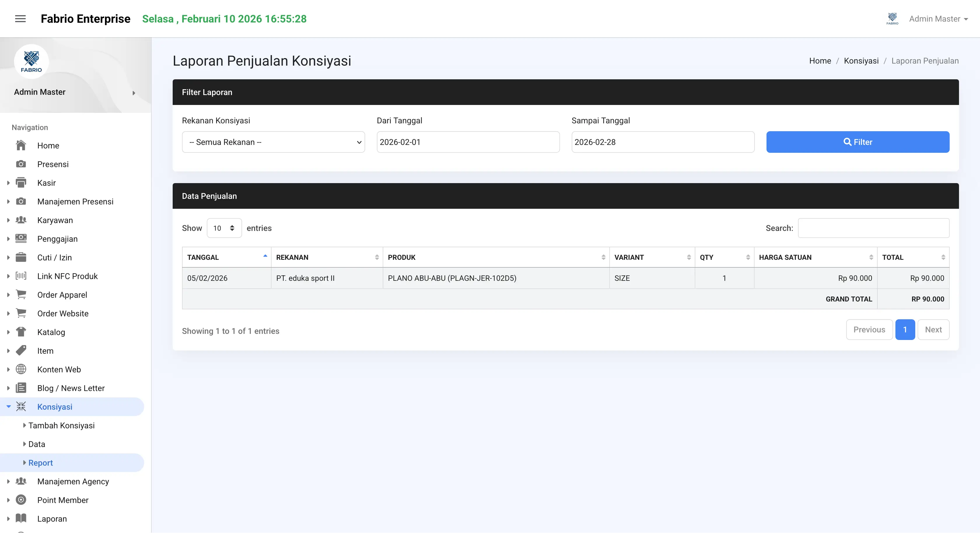Toggle the hamburger sidebar menu
Viewport: 980px width, 533px height.
(x=20, y=19)
